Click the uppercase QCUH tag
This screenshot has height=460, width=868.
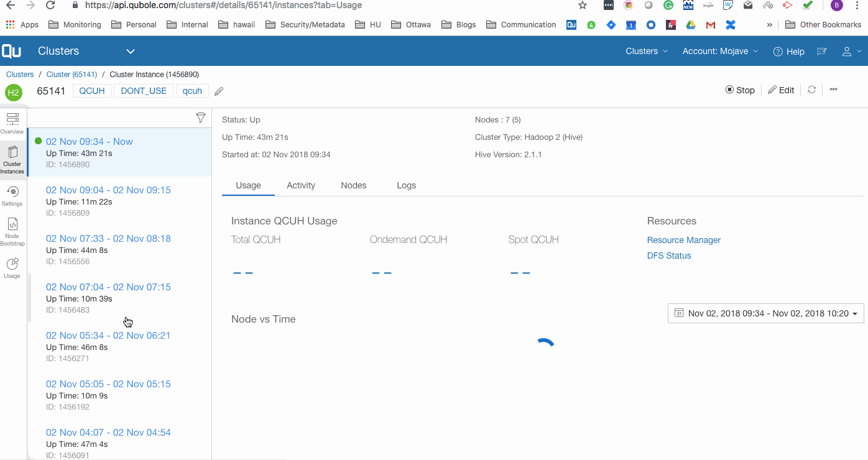pyautogui.click(x=92, y=91)
